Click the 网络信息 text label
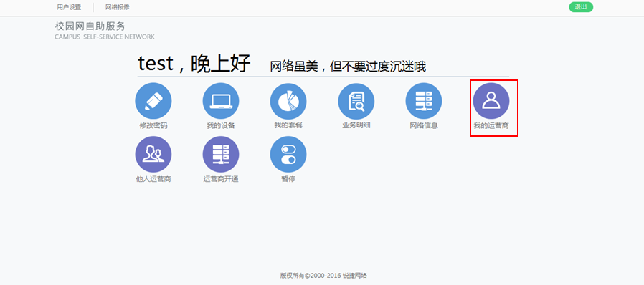 coord(424,125)
